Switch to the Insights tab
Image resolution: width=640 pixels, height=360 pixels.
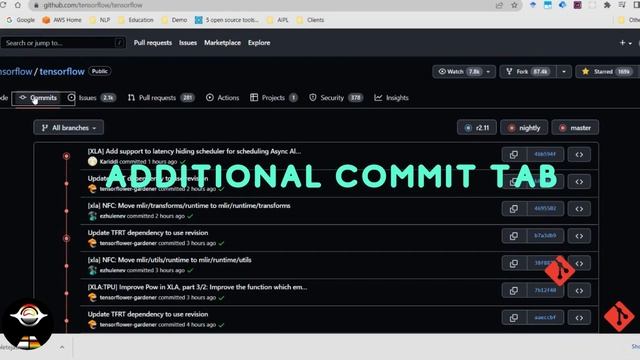tap(391, 98)
